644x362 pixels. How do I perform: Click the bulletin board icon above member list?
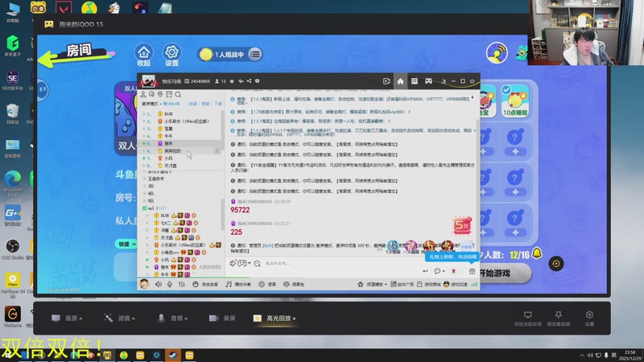click(169, 94)
